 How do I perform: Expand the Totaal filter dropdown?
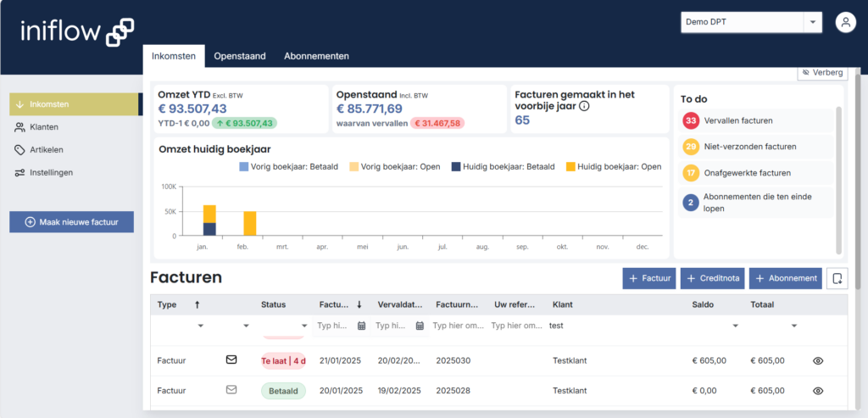pos(793,326)
